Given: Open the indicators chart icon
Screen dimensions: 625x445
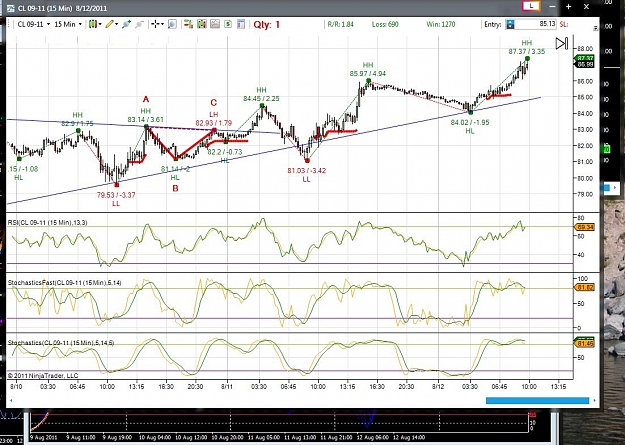Looking at the screenshot, I should point(215,24).
